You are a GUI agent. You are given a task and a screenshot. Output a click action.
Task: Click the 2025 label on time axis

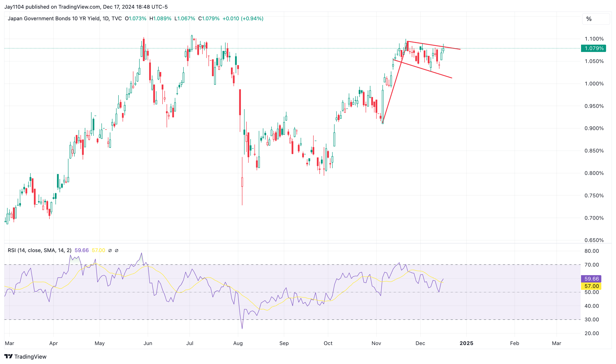point(466,343)
